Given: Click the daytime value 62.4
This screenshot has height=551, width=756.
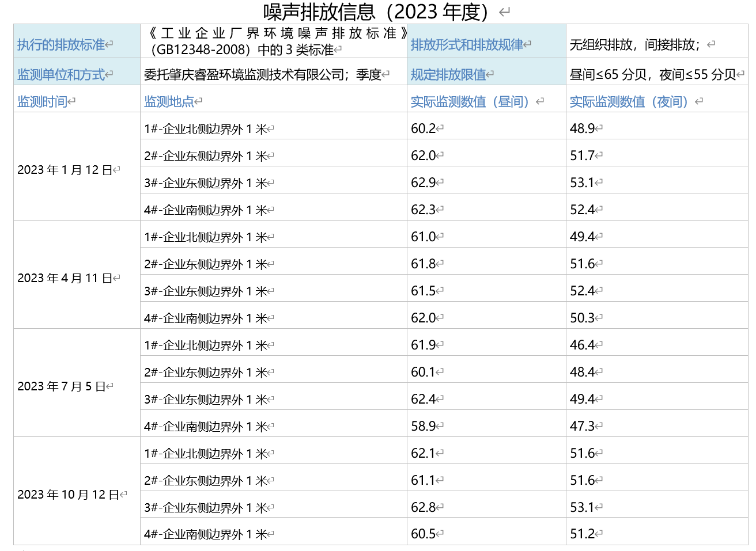Looking at the screenshot, I should click(423, 399).
